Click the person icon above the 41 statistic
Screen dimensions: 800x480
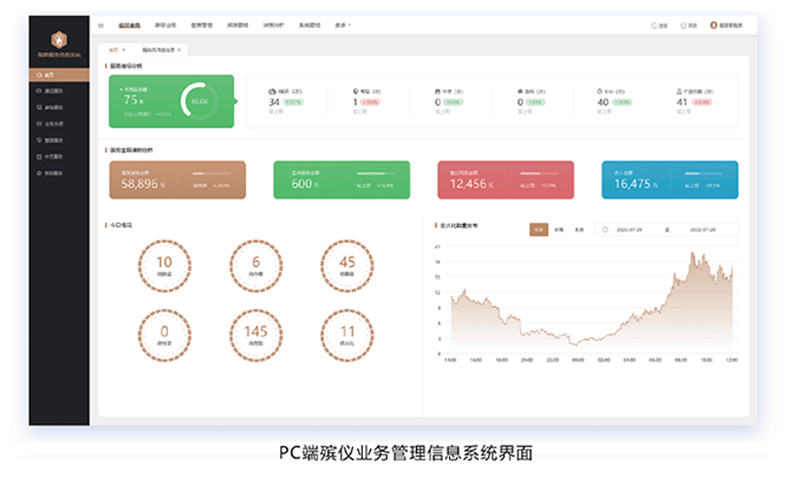pyautogui.click(x=680, y=90)
